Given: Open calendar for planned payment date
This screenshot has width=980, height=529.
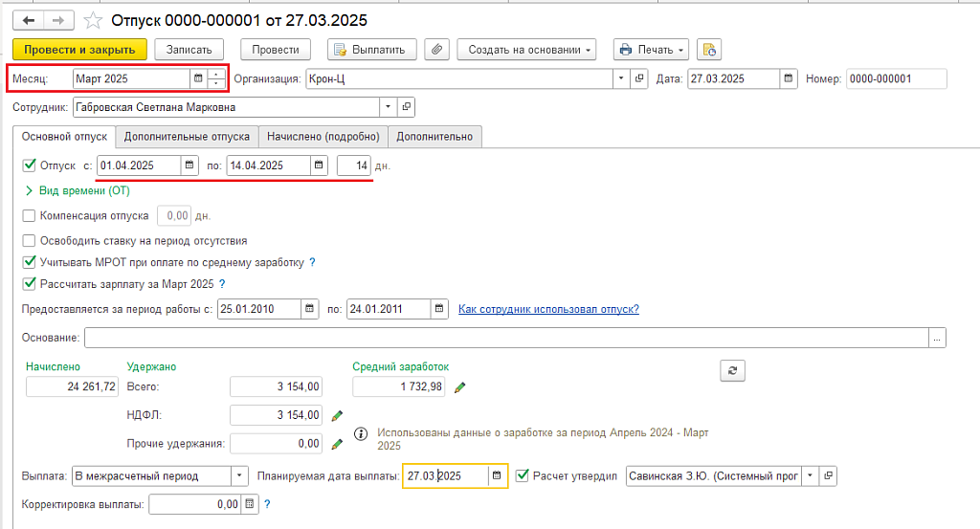Looking at the screenshot, I should coord(496,475).
